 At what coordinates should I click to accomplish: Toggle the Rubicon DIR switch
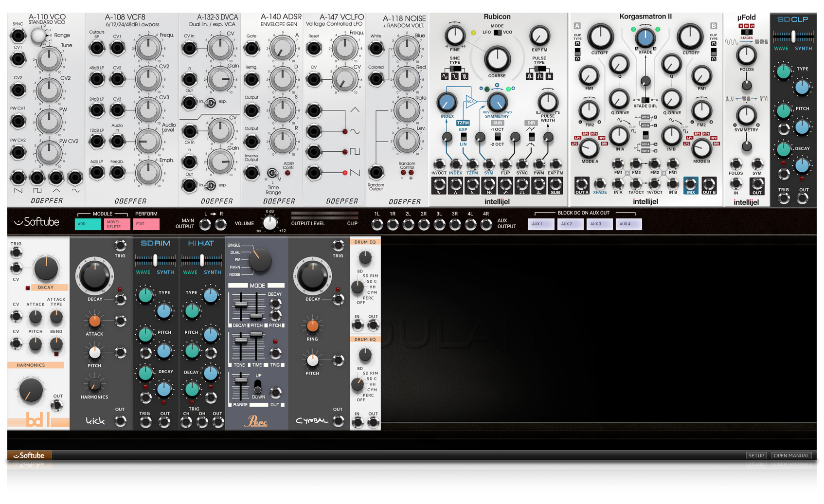[532, 137]
